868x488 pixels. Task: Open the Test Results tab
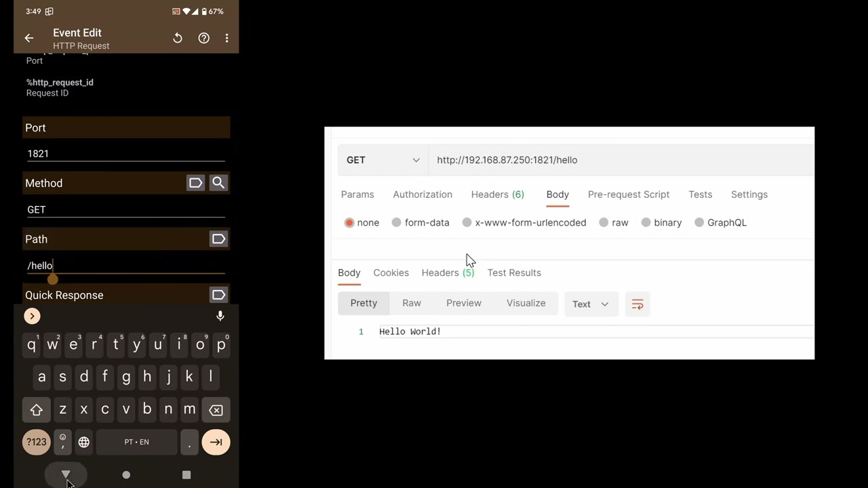coord(514,272)
